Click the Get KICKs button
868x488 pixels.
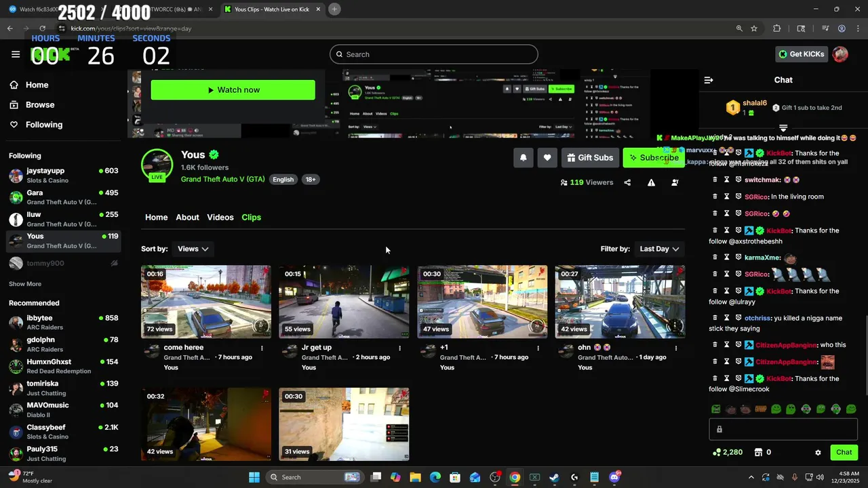tap(801, 54)
